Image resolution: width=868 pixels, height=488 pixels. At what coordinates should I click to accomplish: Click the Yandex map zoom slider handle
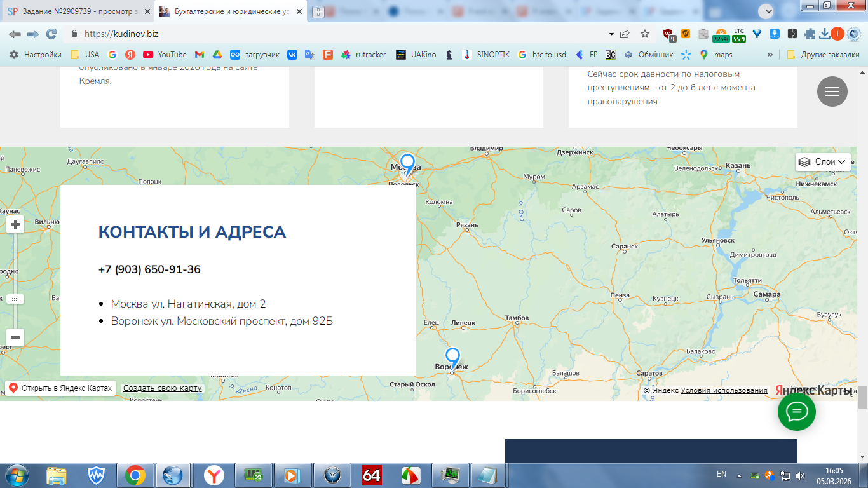click(x=15, y=299)
